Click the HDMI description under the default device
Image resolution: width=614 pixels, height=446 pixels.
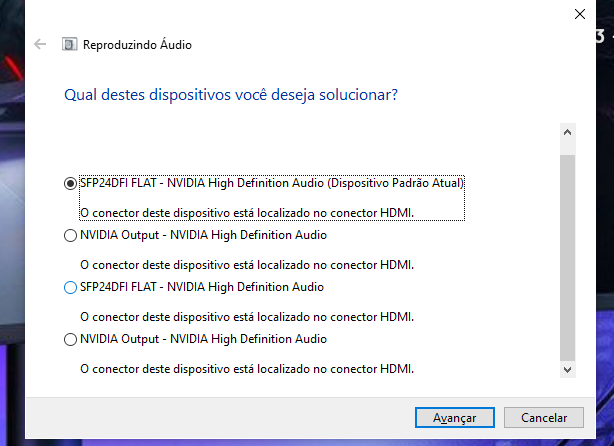click(247, 213)
